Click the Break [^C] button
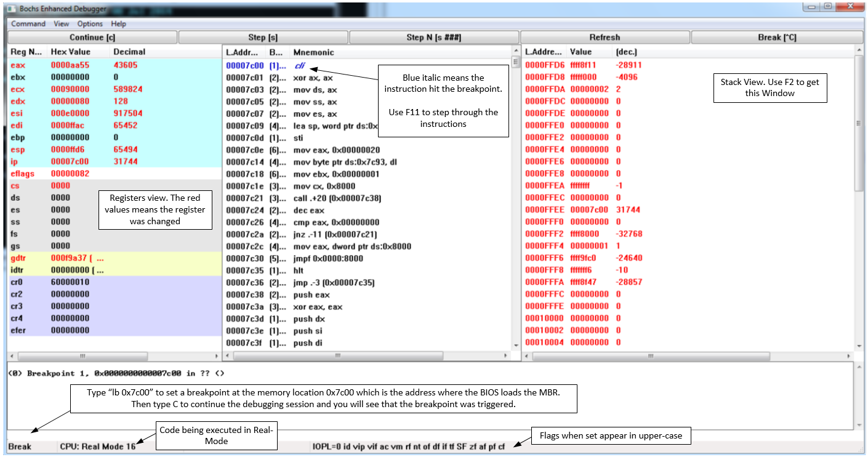 coord(776,38)
